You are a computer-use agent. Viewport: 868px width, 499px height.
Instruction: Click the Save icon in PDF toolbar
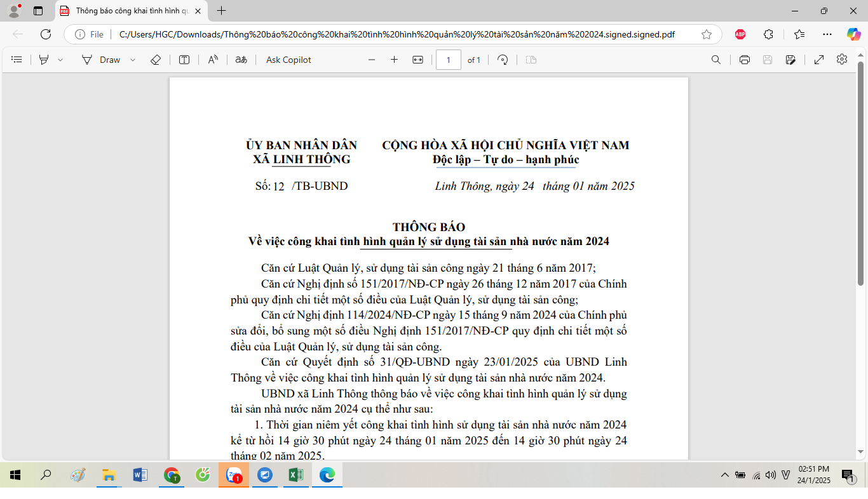[x=768, y=60]
